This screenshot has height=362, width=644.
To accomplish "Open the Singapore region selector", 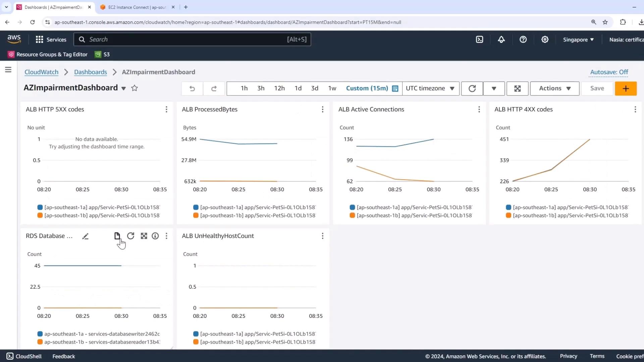I will click(x=578, y=40).
